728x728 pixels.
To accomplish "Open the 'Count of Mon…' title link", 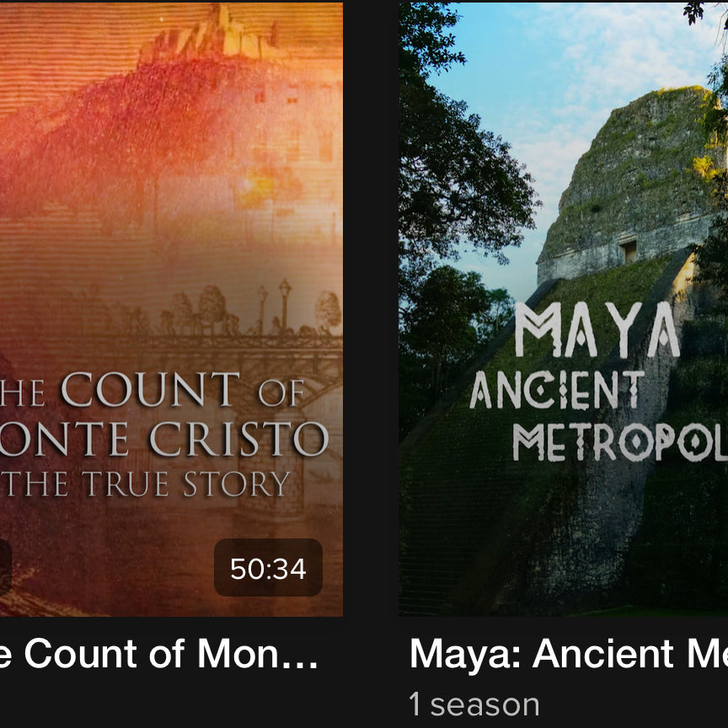I will pyautogui.click(x=159, y=653).
